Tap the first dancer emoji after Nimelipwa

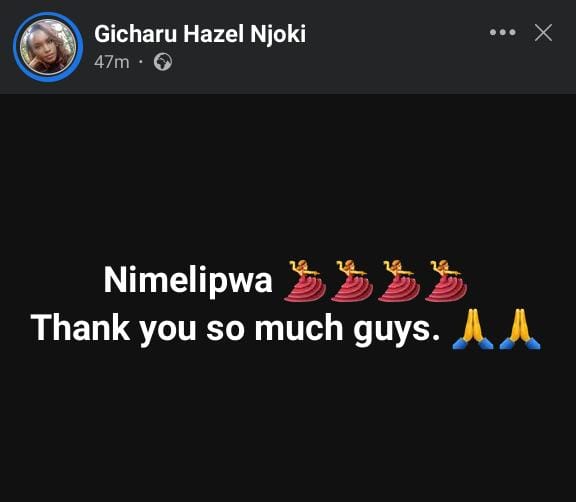pos(305,281)
